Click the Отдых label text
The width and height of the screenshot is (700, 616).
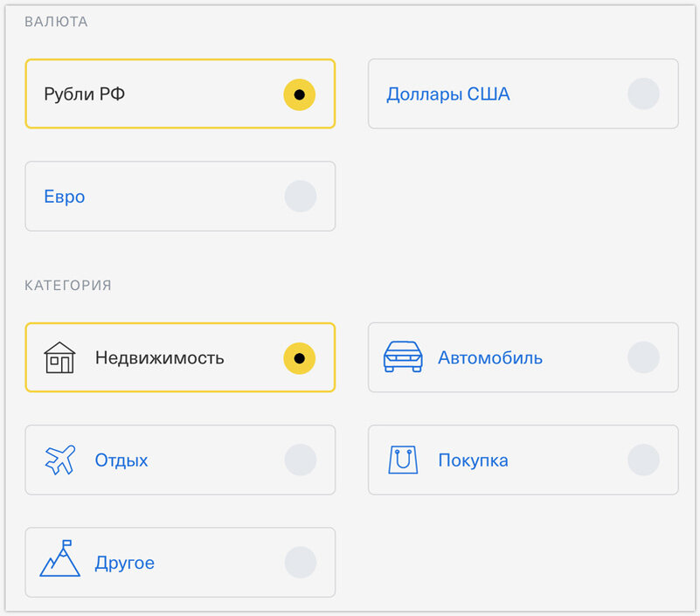coord(121,460)
